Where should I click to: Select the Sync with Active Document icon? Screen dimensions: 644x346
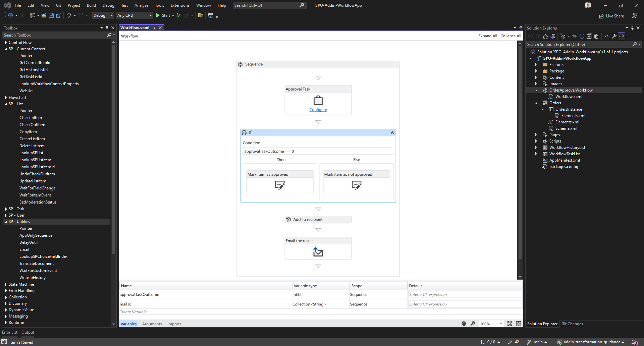coord(574,36)
